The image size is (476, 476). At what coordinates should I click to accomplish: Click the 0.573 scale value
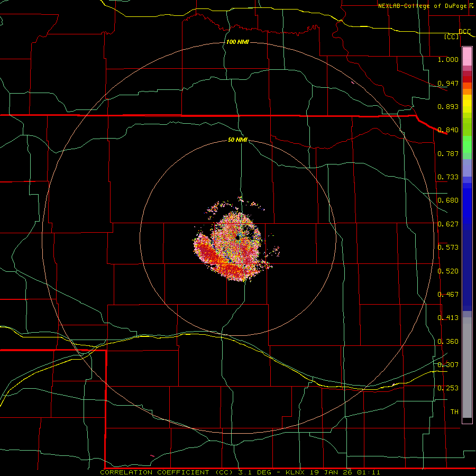click(x=448, y=247)
